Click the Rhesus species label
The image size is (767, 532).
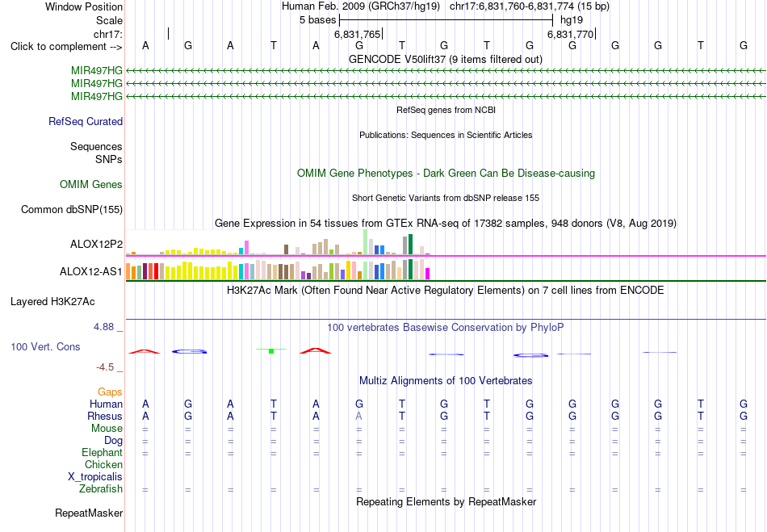point(104,416)
